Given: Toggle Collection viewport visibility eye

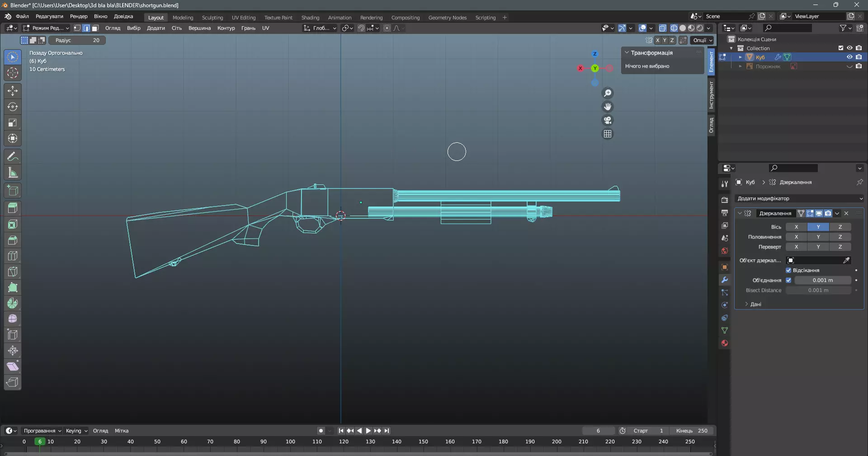Looking at the screenshot, I should click(849, 48).
